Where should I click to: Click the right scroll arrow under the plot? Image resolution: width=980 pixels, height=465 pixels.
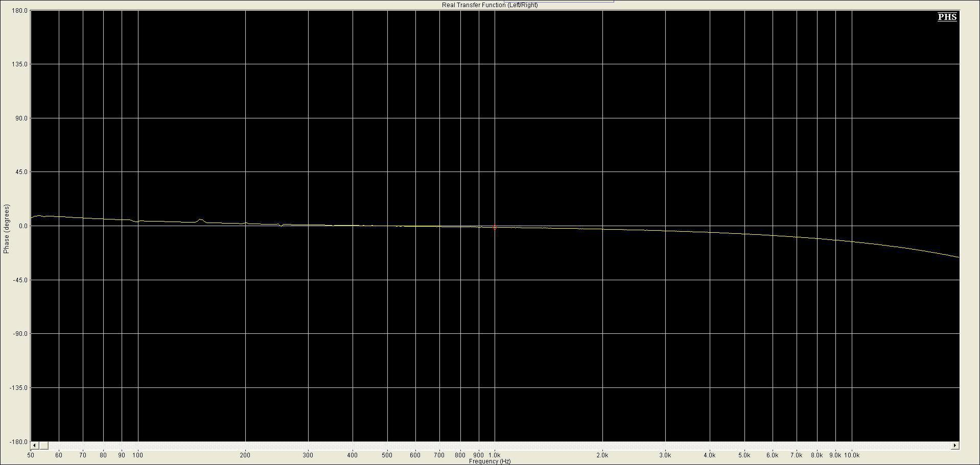tap(954, 446)
